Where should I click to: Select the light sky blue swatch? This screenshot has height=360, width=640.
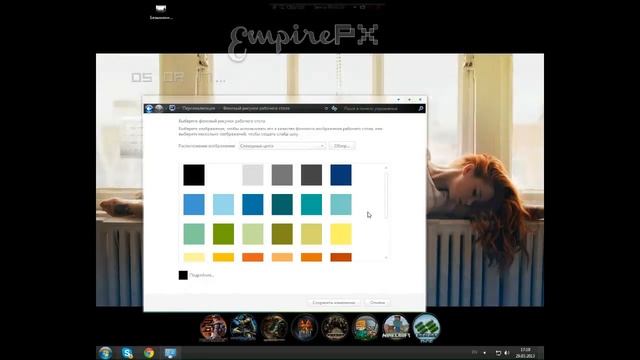pos(223,204)
